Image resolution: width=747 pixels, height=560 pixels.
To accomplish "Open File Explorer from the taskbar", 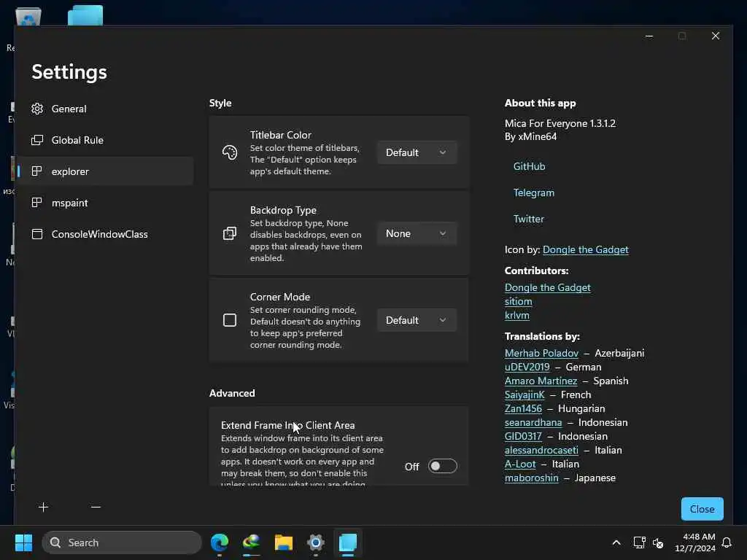I will (284, 542).
